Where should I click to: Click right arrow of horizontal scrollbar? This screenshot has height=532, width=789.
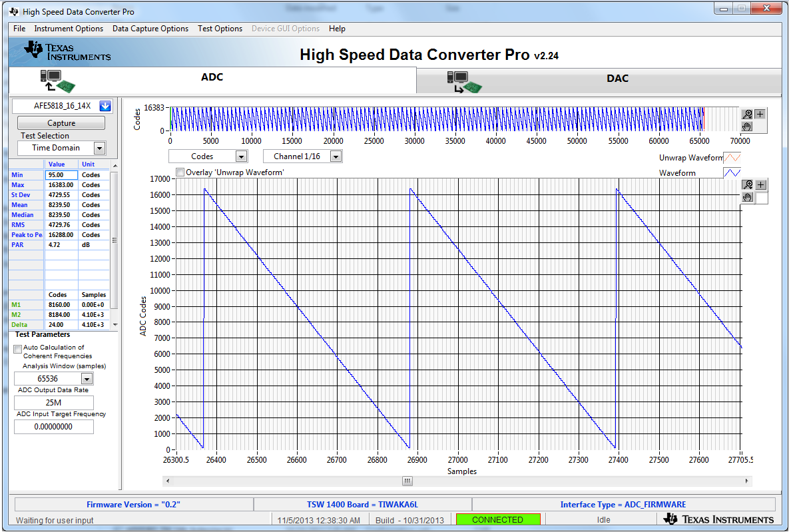[x=747, y=481]
